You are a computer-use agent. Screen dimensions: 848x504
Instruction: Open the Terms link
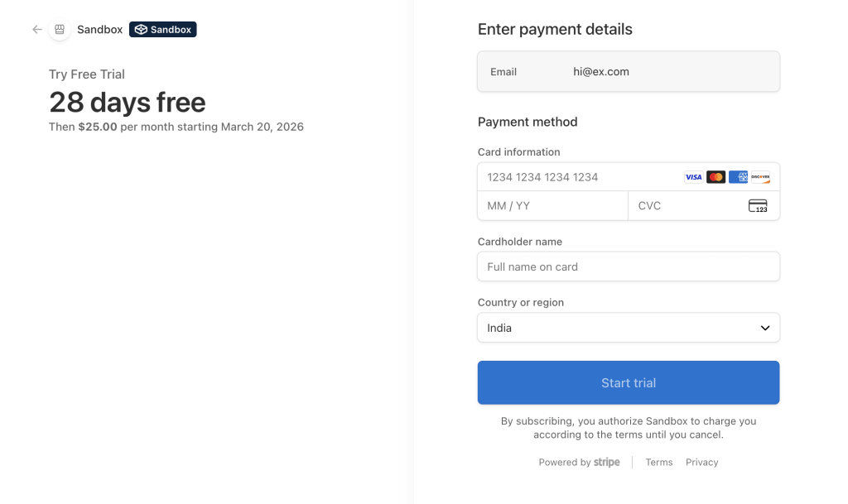point(659,463)
